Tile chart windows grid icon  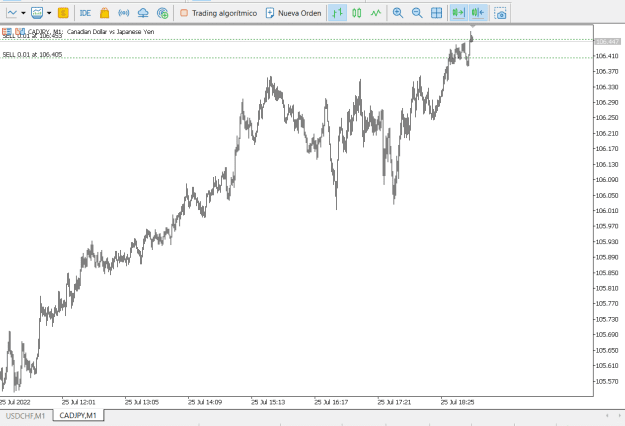(x=436, y=13)
